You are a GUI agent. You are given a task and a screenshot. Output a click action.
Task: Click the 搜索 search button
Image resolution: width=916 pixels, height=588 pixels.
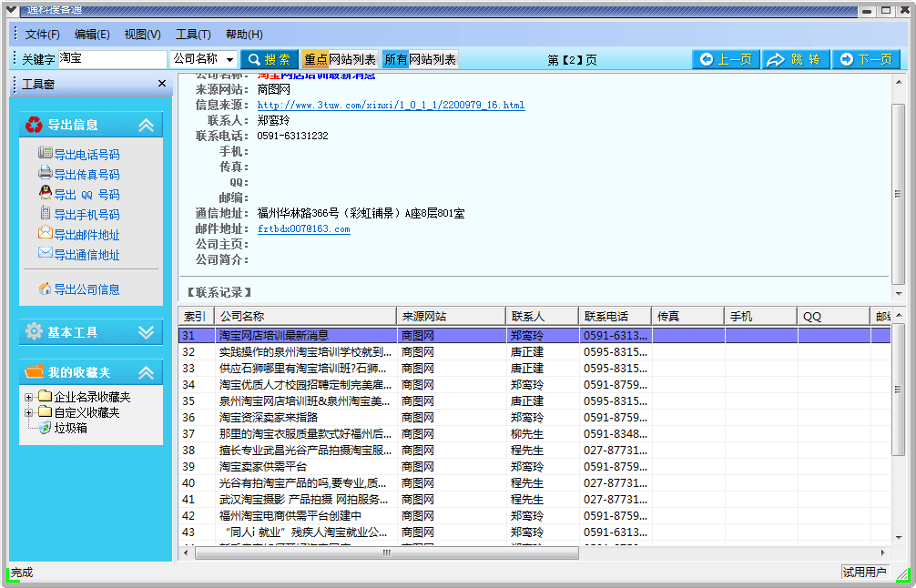(270, 59)
